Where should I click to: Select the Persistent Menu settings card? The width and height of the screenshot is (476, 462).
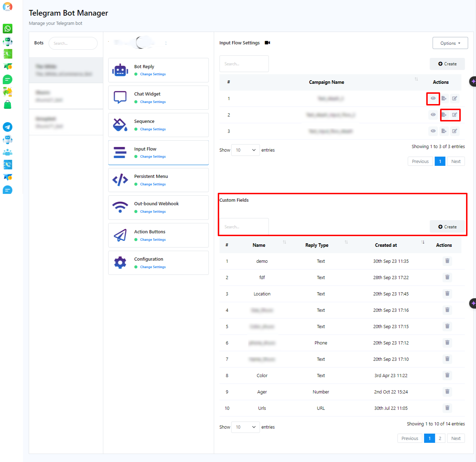pyautogui.click(x=158, y=180)
